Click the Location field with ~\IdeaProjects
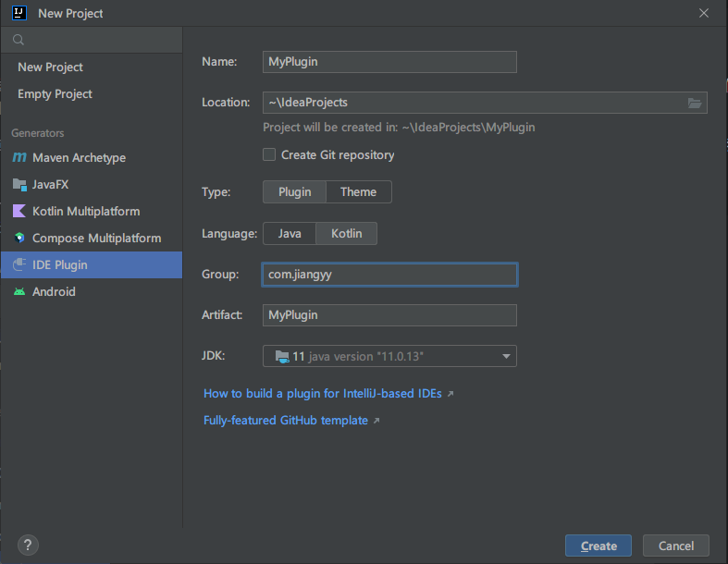This screenshot has height=564, width=728. 485,103
